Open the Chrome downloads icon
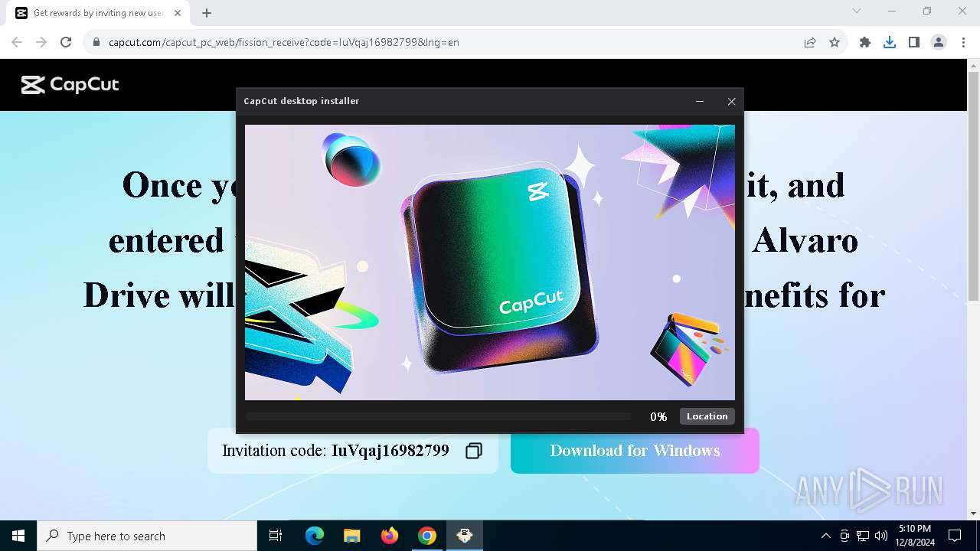 point(890,42)
